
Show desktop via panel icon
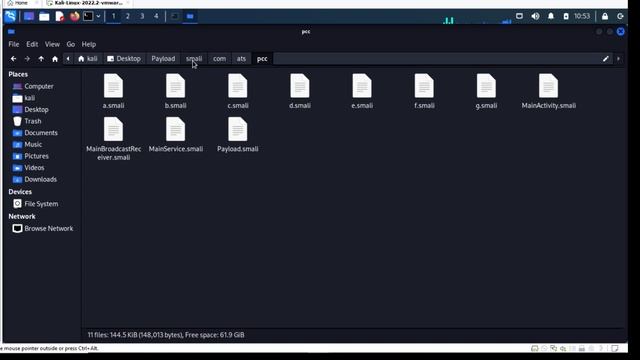pyautogui.click(x=29, y=16)
